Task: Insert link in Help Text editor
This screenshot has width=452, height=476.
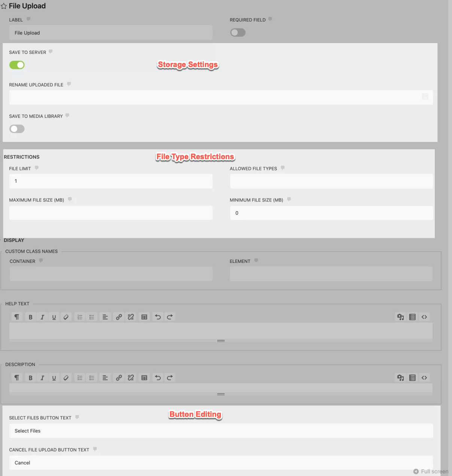Action: [119, 317]
